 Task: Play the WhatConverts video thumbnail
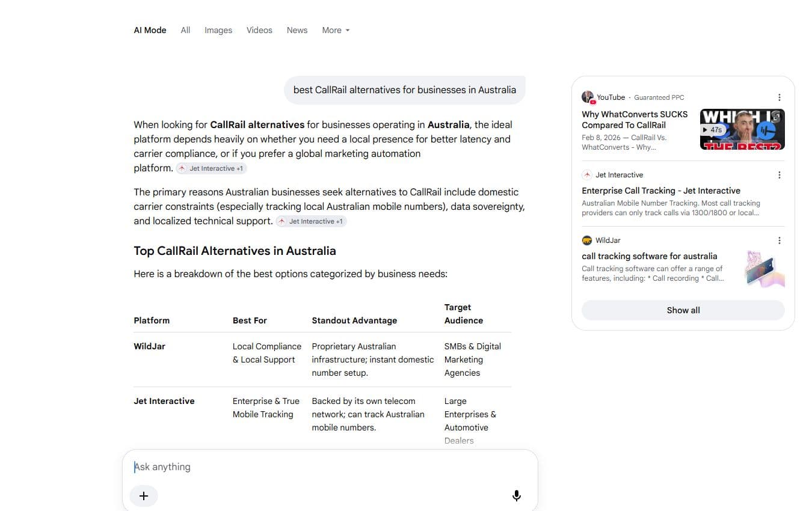(742, 129)
